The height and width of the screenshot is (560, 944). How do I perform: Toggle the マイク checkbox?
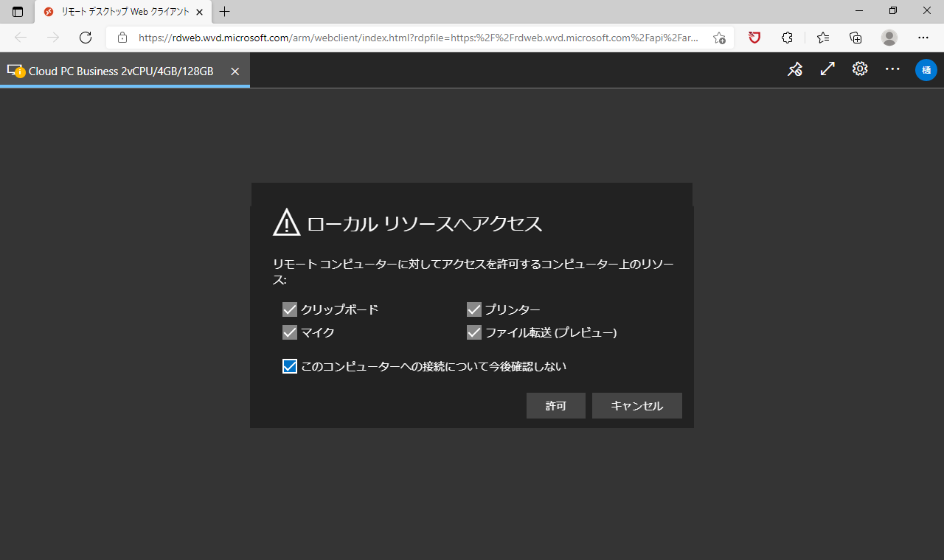tap(290, 332)
